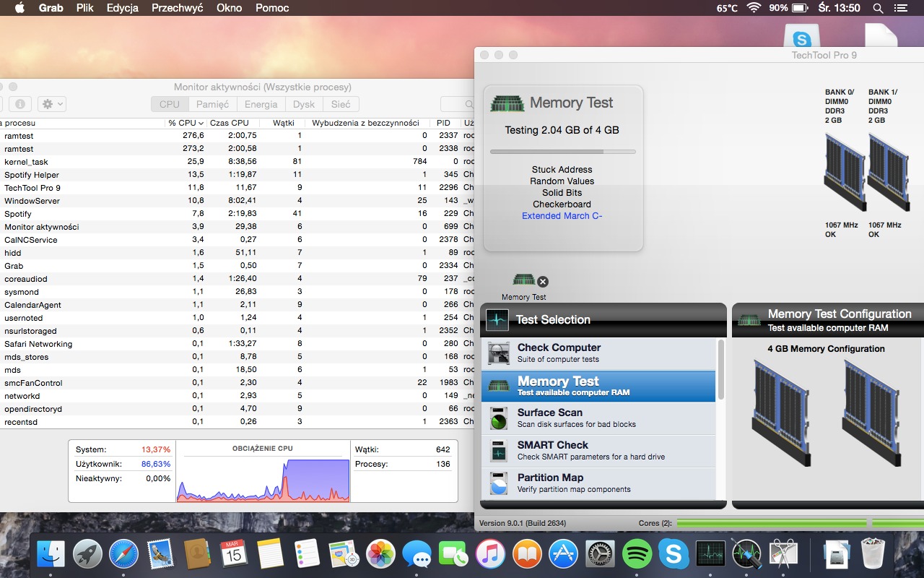Screen dimensions: 924x578
Task: Click the Wi-Fi icon in the menu bar
Action: pos(754,8)
